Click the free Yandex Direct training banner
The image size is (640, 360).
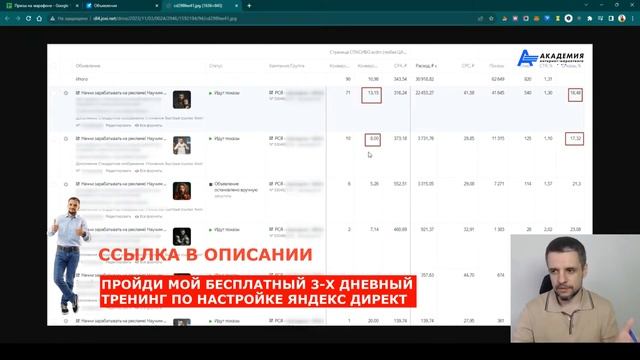tap(258, 291)
